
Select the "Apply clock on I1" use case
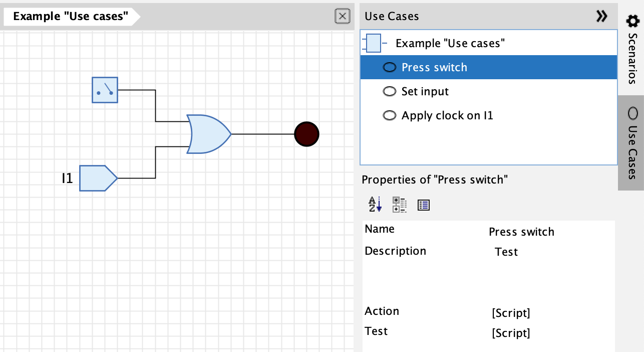(x=447, y=115)
